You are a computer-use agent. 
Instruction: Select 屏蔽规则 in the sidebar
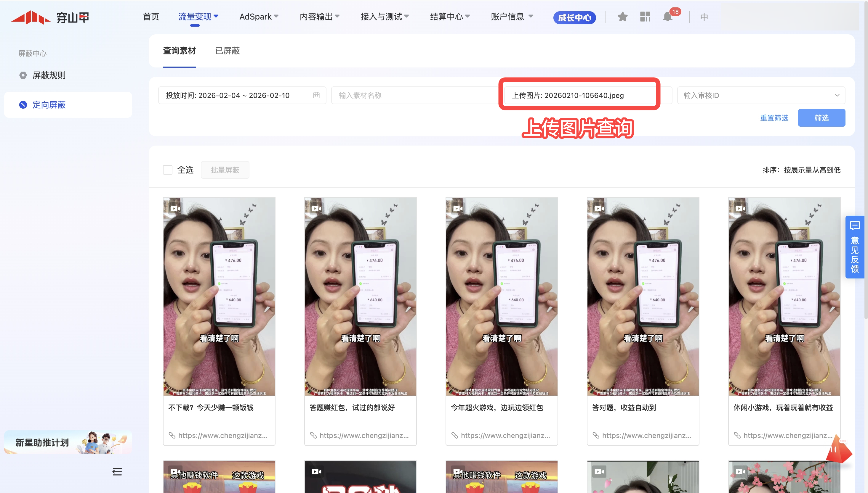(x=49, y=75)
